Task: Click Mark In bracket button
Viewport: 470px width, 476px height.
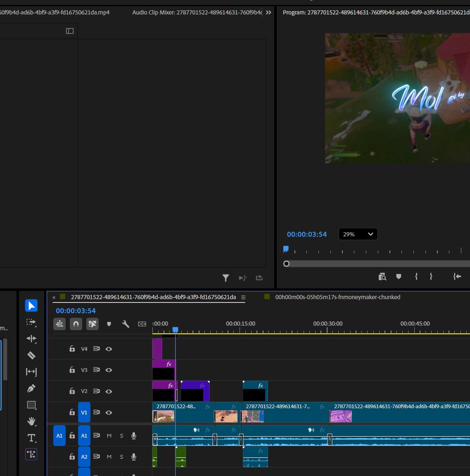Action: click(x=416, y=276)
